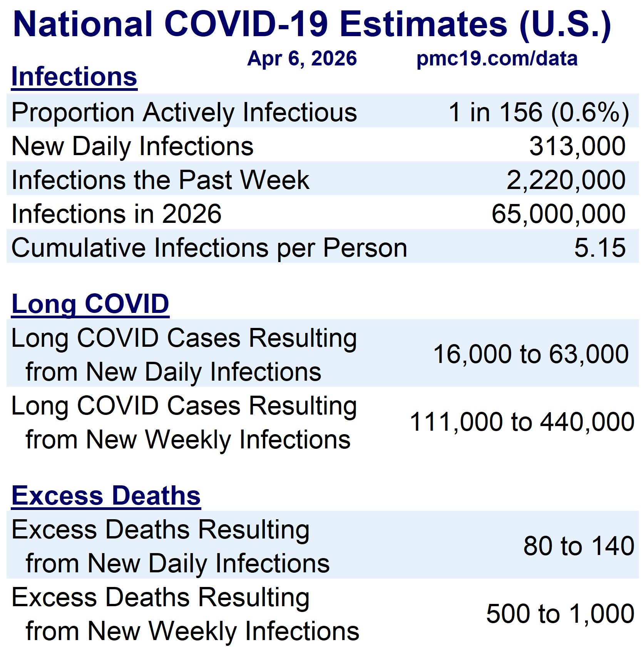Click the 80 to 140 deaths range
The width and height of the screenshot is (644, 647).
pyautogui.click(x=579, y=546)
